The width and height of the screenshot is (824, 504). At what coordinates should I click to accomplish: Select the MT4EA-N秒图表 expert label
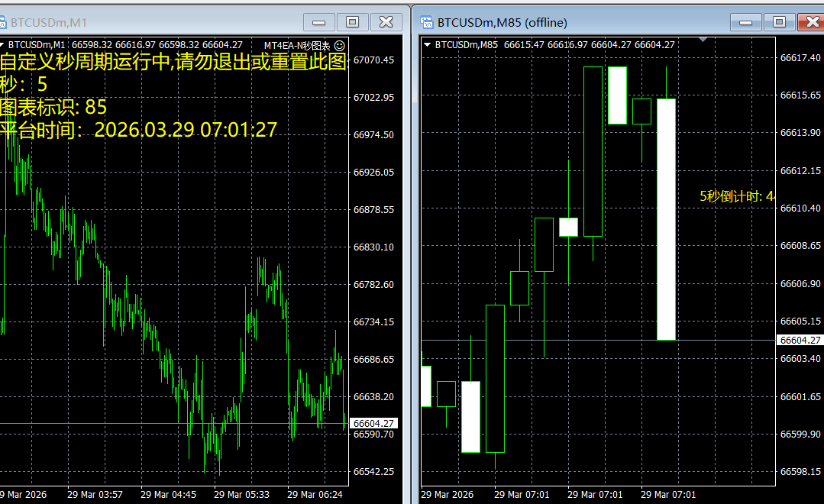pyautogui.click(x=297, y=45)
